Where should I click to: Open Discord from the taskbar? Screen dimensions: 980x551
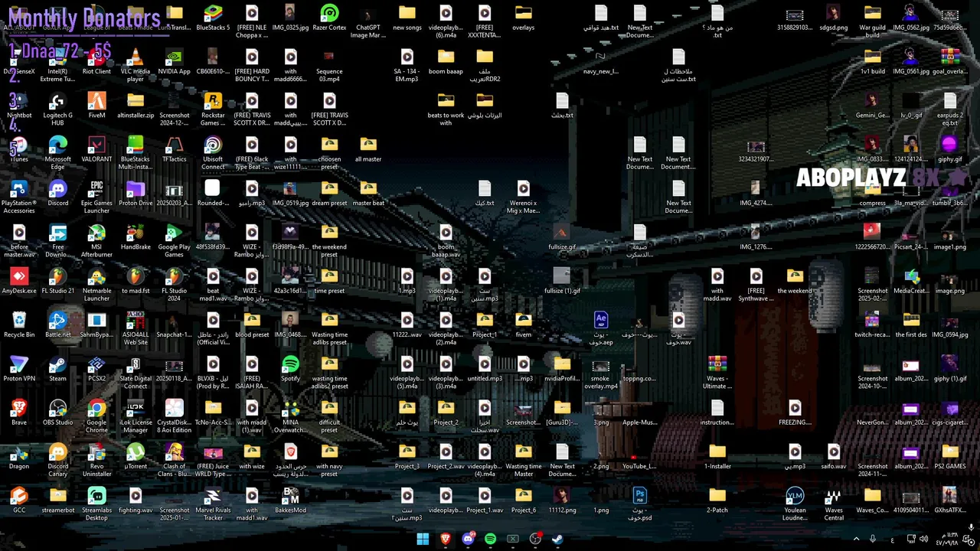click(468, 539)
